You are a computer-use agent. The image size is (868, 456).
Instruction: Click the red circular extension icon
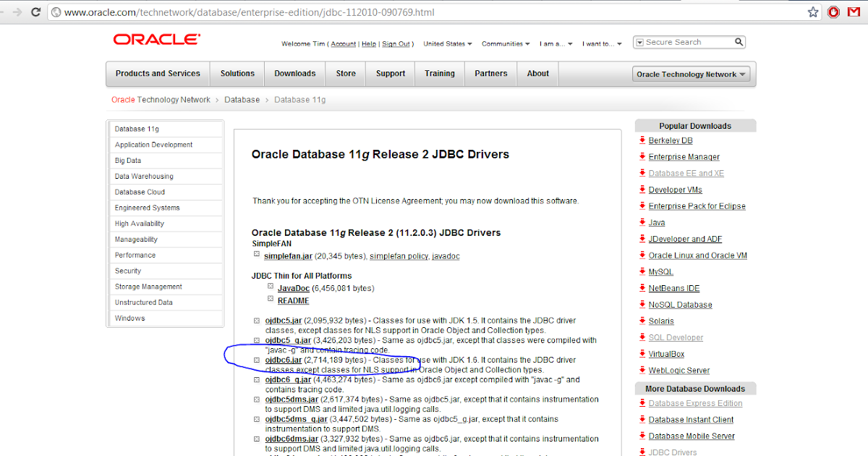833,12
